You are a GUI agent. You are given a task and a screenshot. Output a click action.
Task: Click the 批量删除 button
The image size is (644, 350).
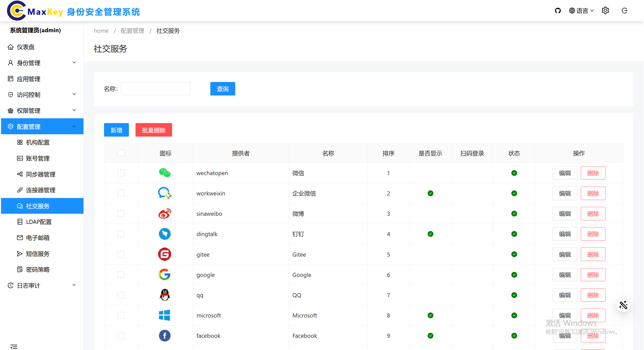(154, 130)
